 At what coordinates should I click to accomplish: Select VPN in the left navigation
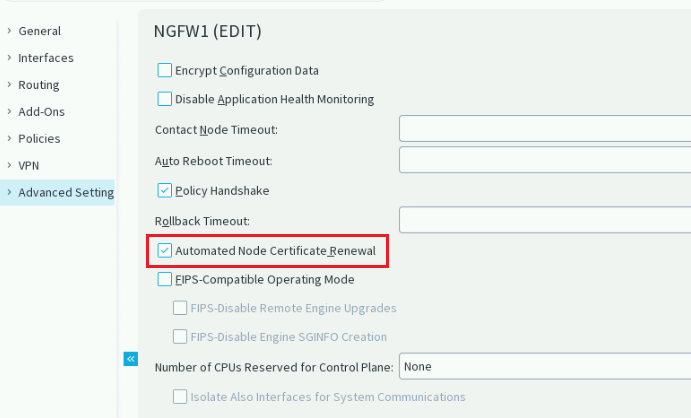coord(28,166)
